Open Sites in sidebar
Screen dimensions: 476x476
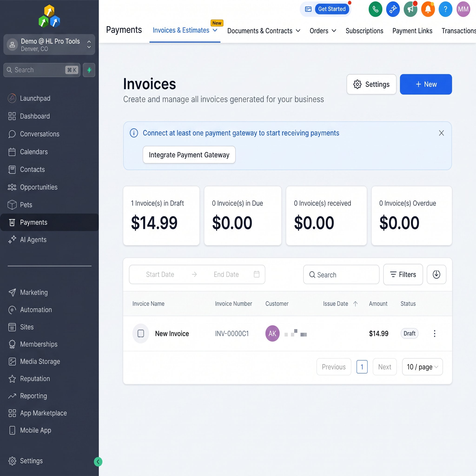click(x=21, y=327)
